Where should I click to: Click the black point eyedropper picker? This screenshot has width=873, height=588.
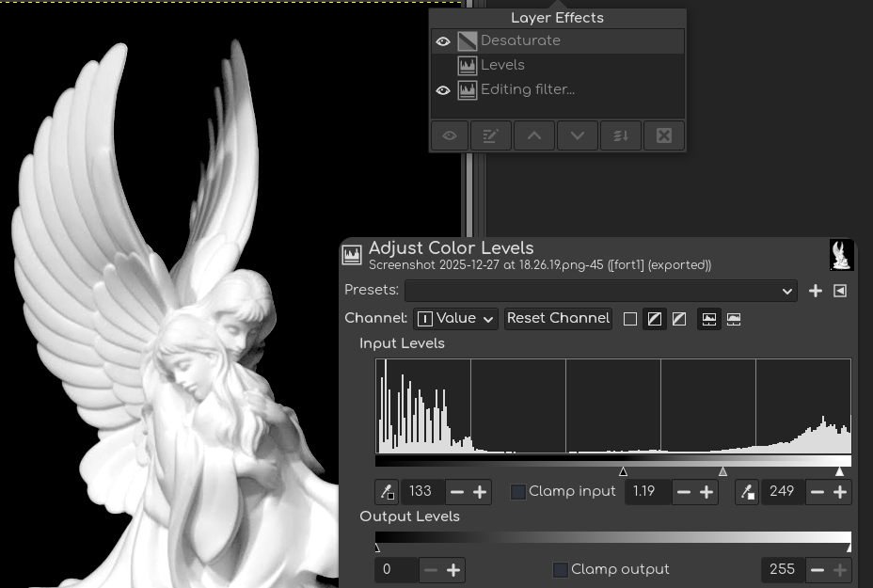tap(387, 492)
